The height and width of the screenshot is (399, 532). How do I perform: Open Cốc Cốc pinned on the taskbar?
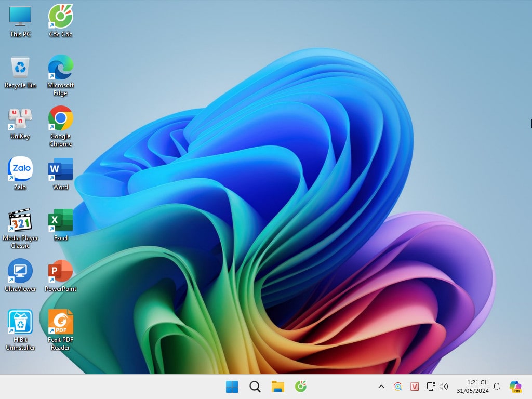coord(301,387)
